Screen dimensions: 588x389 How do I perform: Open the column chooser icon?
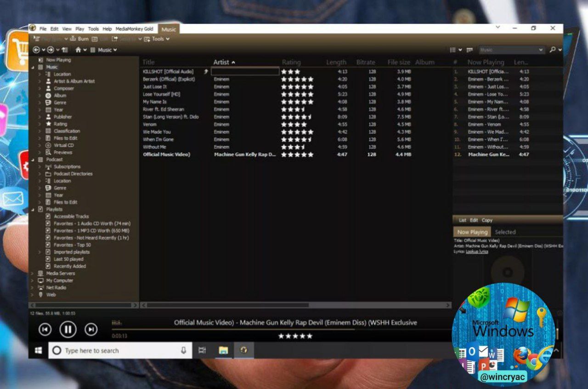coord(469,50)
